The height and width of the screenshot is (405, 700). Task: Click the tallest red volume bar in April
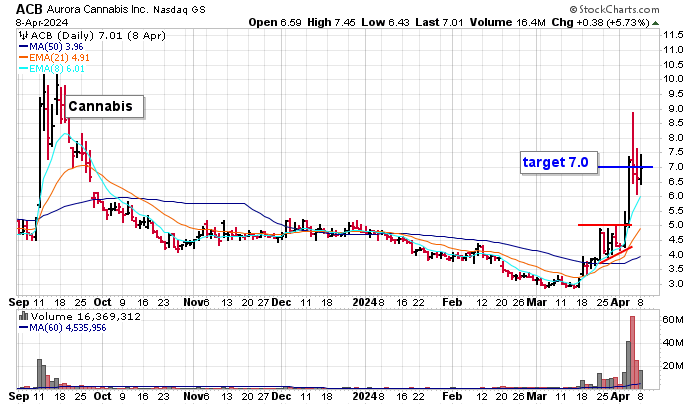(x=632, y=352)
